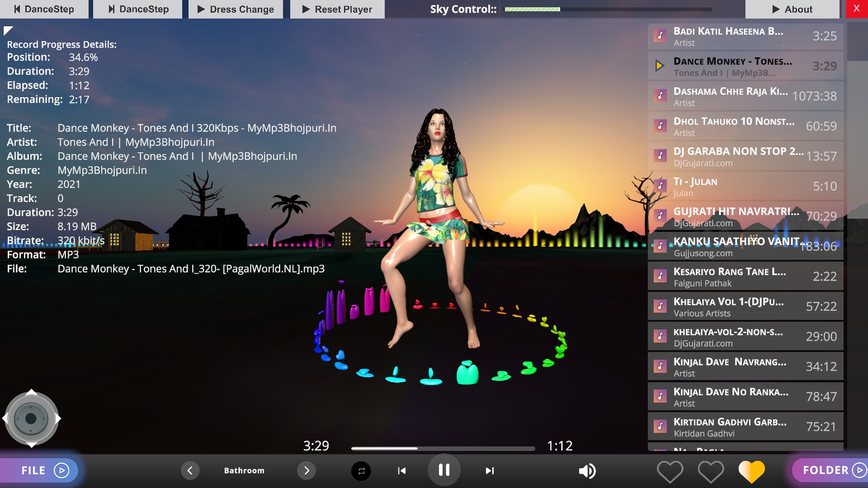Click the Reset Player button
Viewport: 868px width, 488px height.
[337, 9]
